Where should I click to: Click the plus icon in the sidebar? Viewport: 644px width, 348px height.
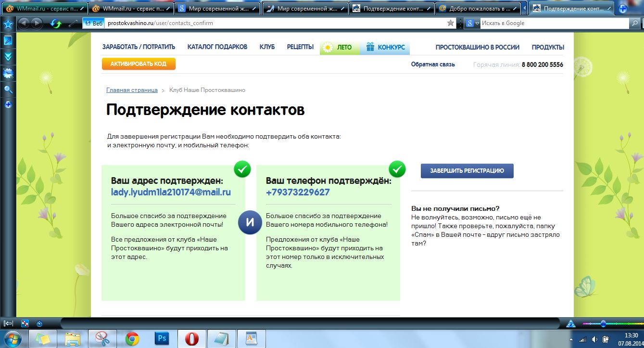coord(8,104)
